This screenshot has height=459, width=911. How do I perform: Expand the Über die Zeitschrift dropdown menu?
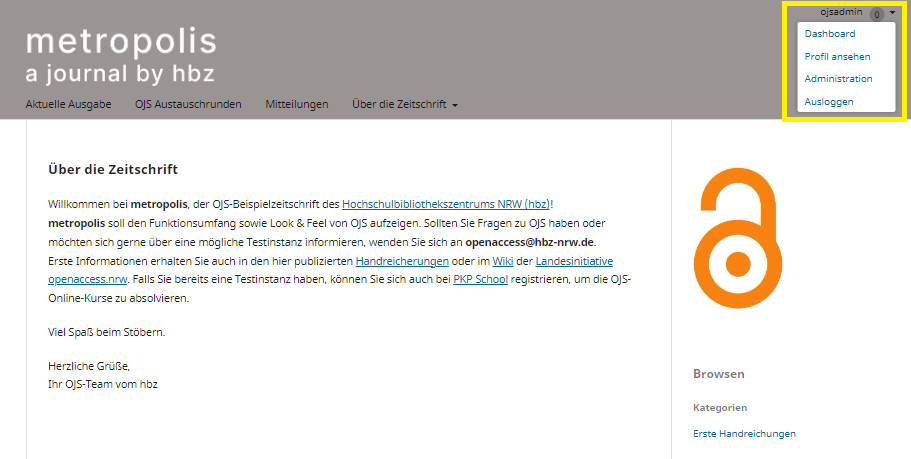[405, 104]
